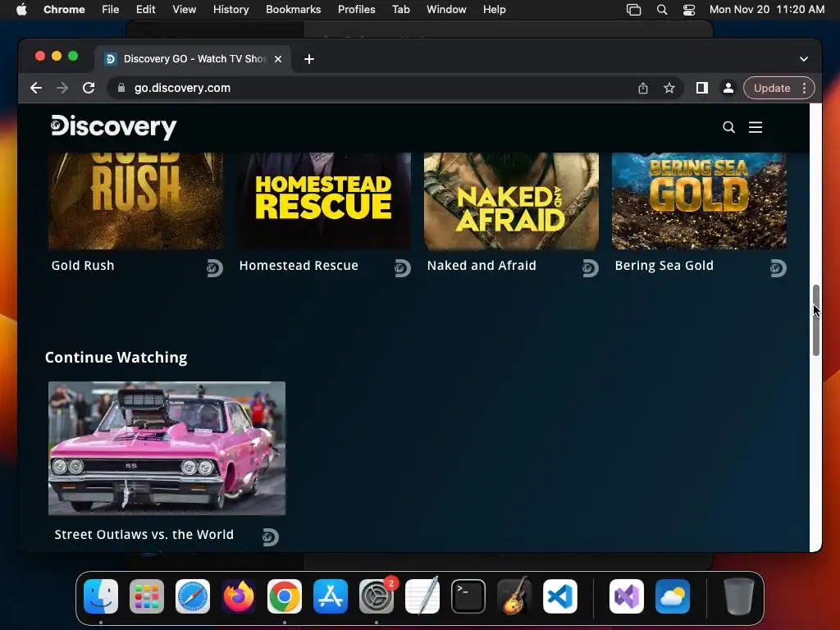
Task: Launch Finder from the Dock
Action: 101,596
